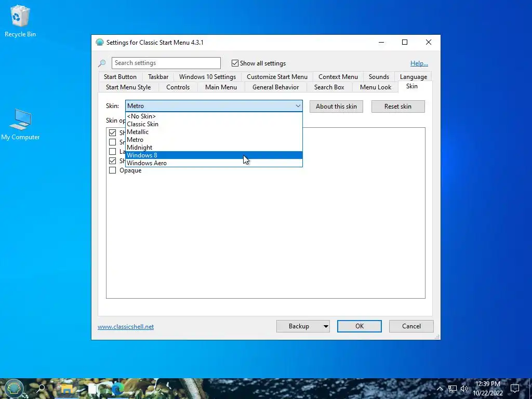Select the Windows 8 skin
Image resolution: width=532 pixels, height=399 pixels.
(214, 155)
